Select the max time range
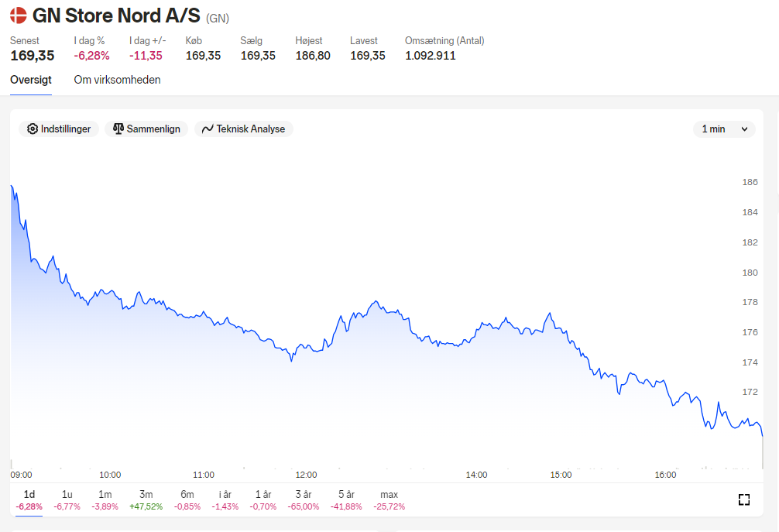 click(x=389, y=499)
